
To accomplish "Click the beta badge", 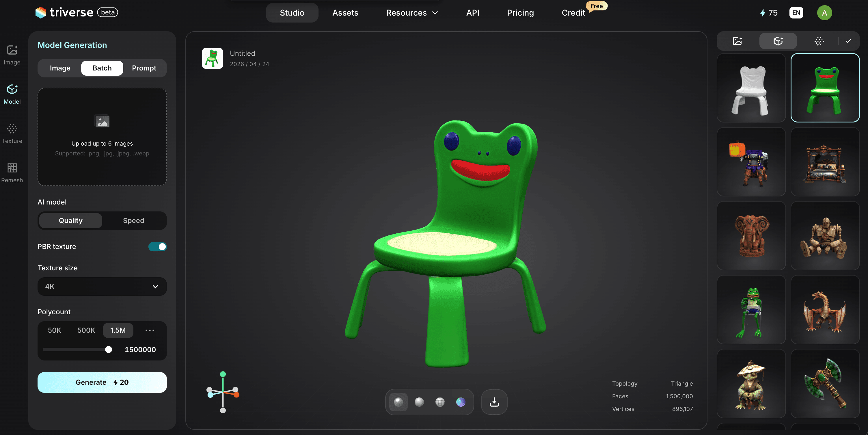I will 107,12.
